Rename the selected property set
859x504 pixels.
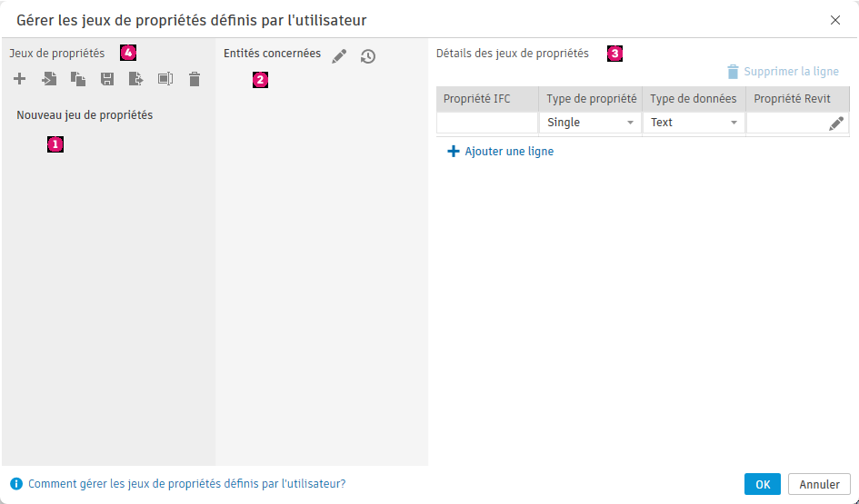165,79
